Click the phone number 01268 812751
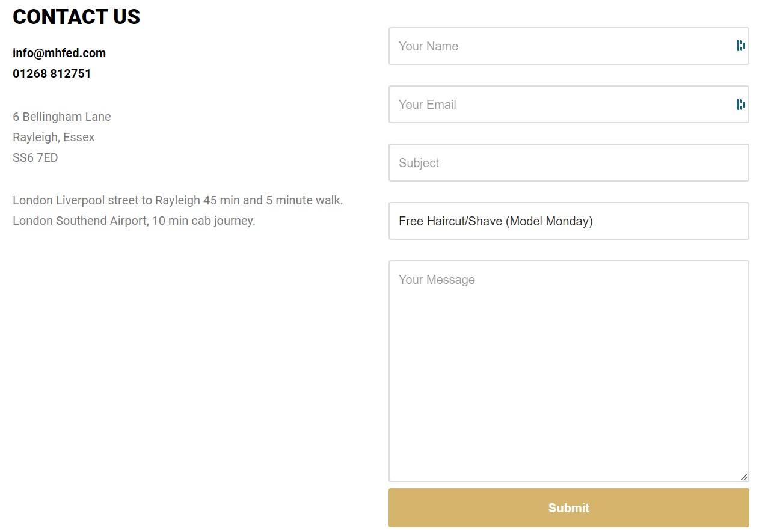Image resolution: width=780 pixels, height=532 pixels. (52, 73)
